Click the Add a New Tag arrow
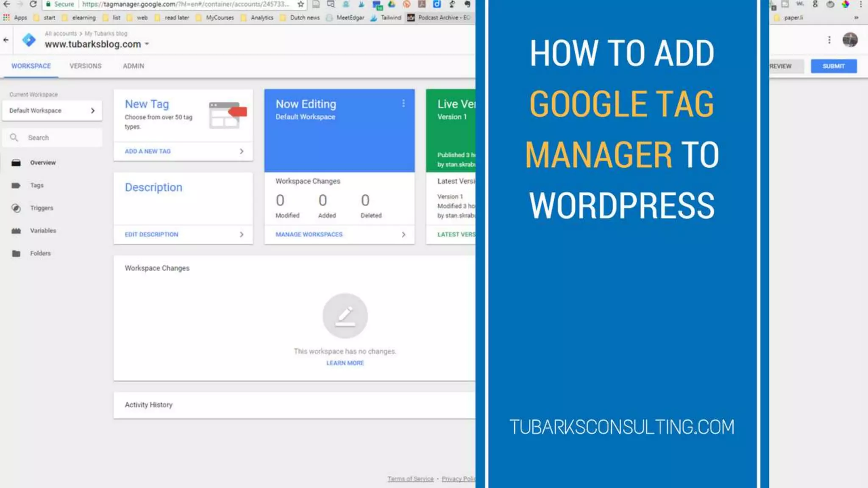The width and height of the screenshot is (868, 488). click(242, 151)
